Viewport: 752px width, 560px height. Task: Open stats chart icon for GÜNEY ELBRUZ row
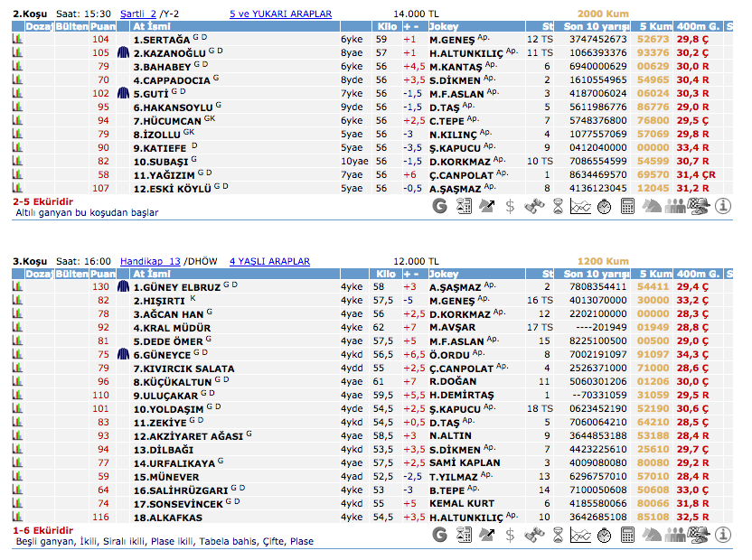coord(17,286)
